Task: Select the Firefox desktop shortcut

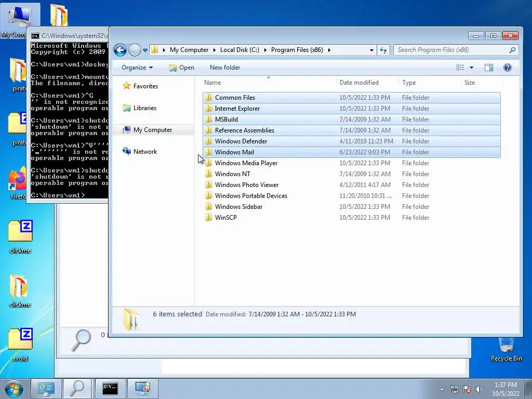Action: point(18,183)
